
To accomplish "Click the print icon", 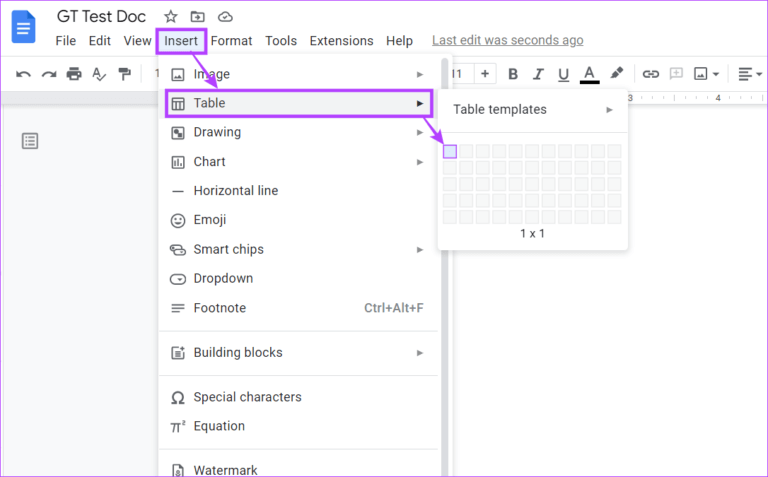I will point(74,73).
